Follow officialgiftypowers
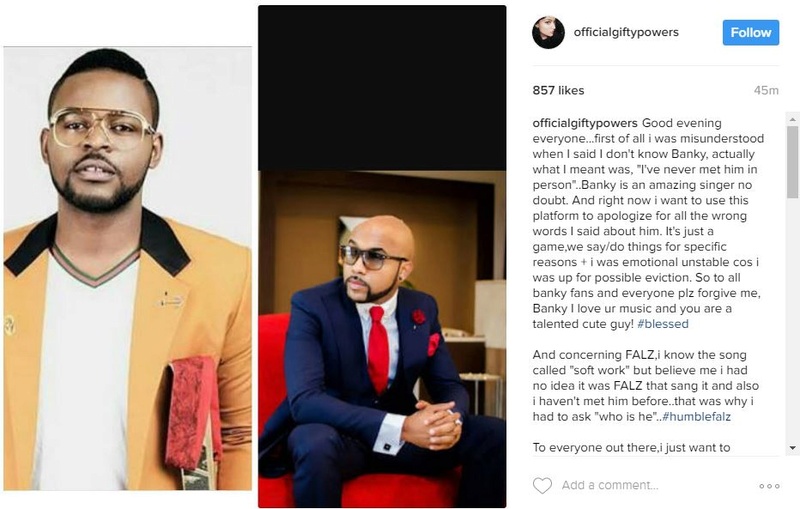Viewport: 800px width, 509px height. 751,33
